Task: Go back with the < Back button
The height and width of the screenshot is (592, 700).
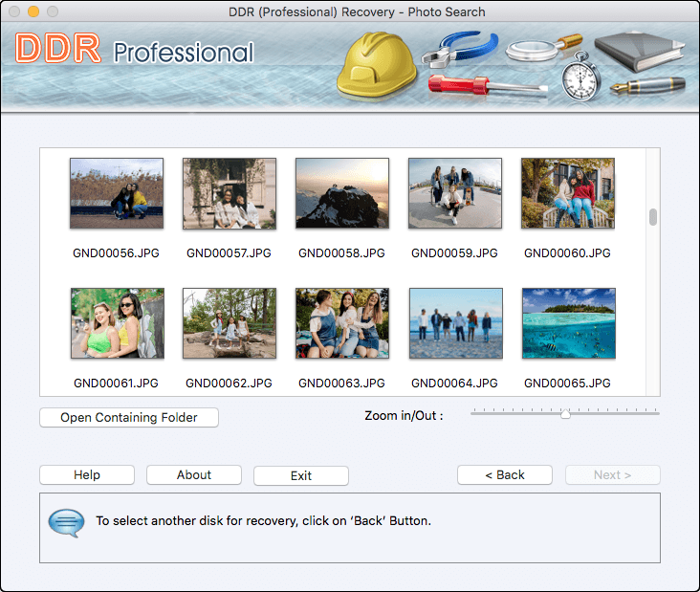Action: pos(505,475)
